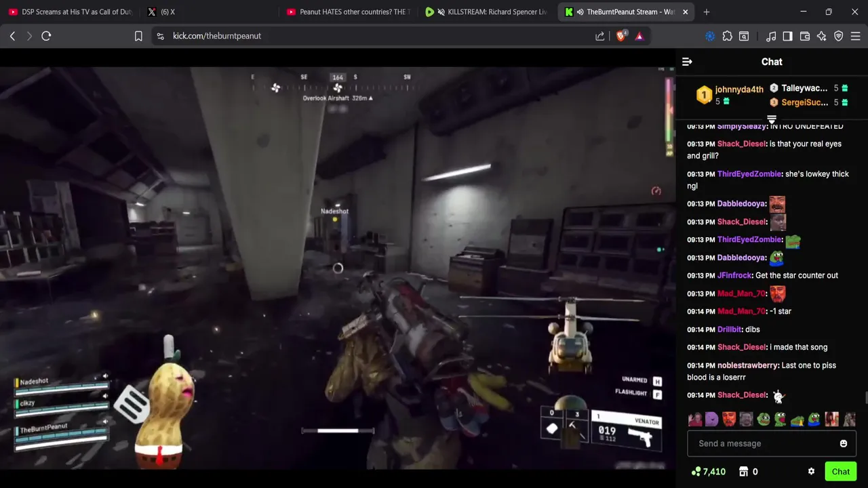The height and width of the screenshot is (488, 868).
Task: Go forward to next page
Action: [29, 36]
